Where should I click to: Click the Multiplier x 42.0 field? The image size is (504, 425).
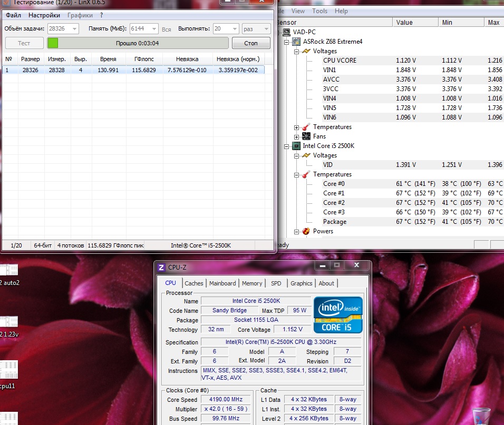click(226, 409)
